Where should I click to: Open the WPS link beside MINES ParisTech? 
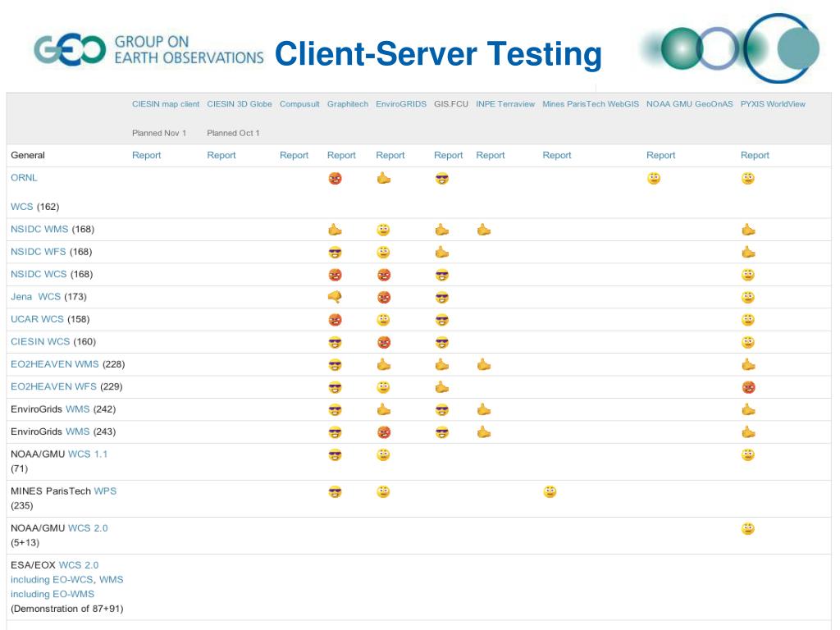click(105, 491)
